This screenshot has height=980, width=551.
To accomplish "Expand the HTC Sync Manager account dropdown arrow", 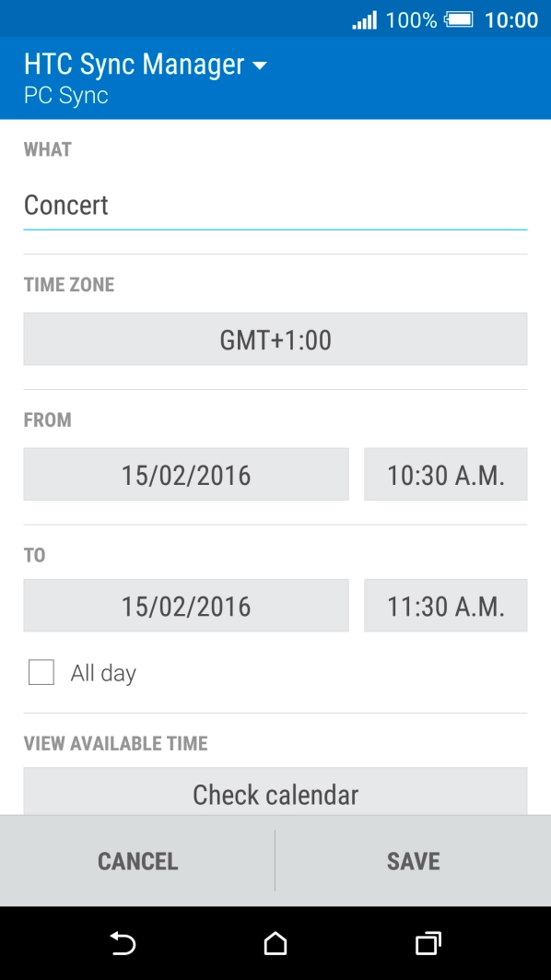I will pos(259,65).
